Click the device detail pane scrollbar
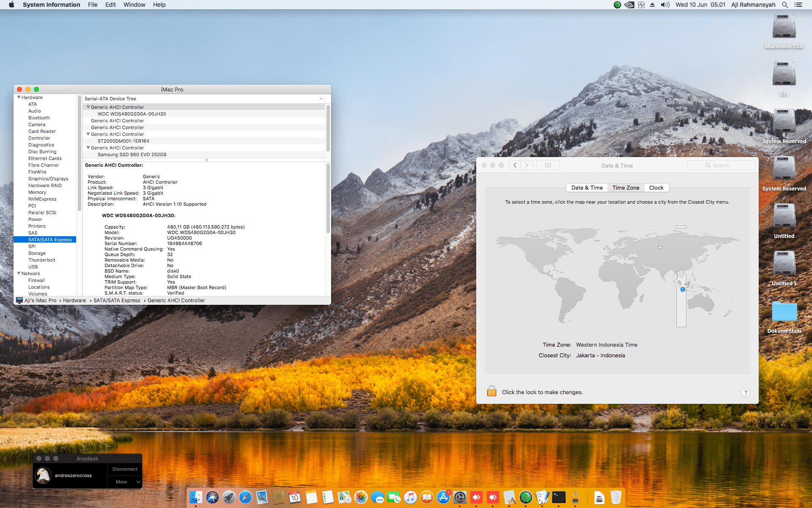The width and height of the screenshot is (812, 508). click(328, 198)
